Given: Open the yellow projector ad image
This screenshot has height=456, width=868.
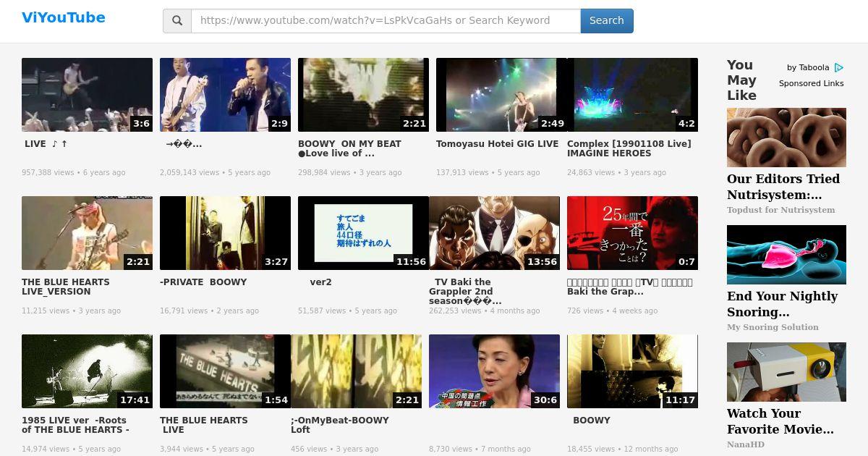Looking at the screenshot, I should point(786,372).
